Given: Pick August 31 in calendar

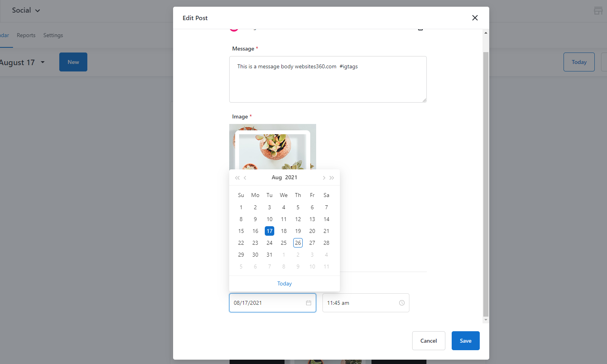Looking at the screenshot, I should [x=270, y=255].
